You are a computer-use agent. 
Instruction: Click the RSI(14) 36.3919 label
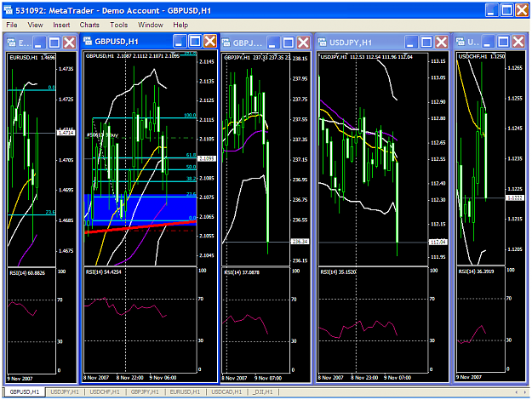pos(476,271)
